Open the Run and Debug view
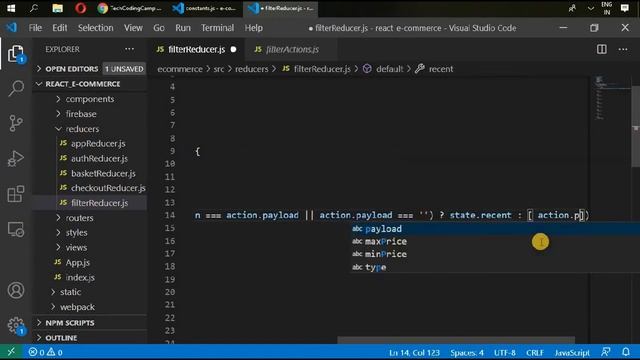This screenshot has width=640, height=360. pyautogui.click(x=16, y=158)
